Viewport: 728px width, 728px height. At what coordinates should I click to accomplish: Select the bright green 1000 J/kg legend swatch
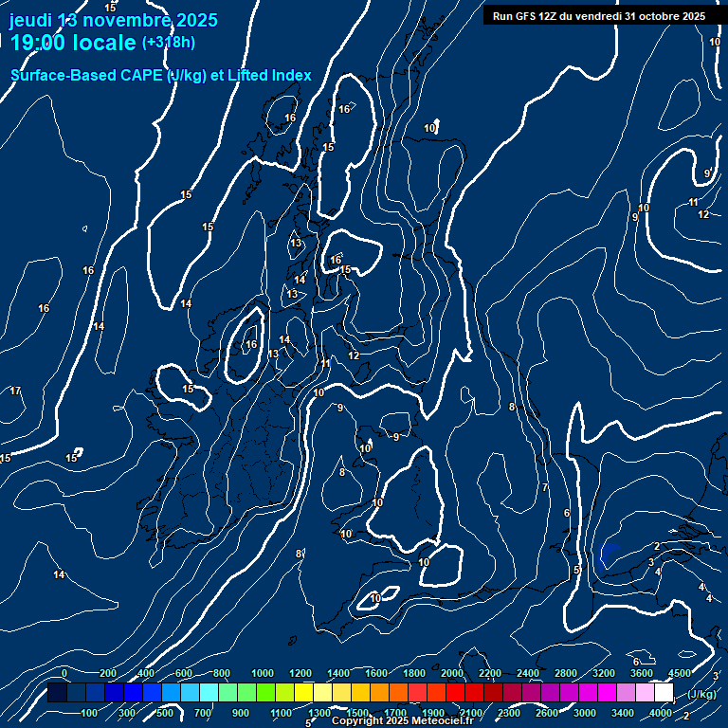click(x=265, y=693)
